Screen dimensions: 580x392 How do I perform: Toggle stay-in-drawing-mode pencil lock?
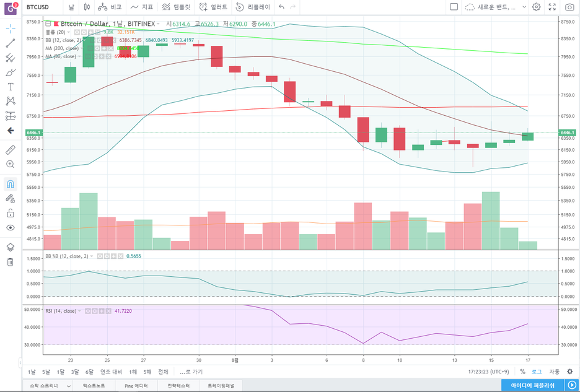pyautogui.click(x=11, y=199)
